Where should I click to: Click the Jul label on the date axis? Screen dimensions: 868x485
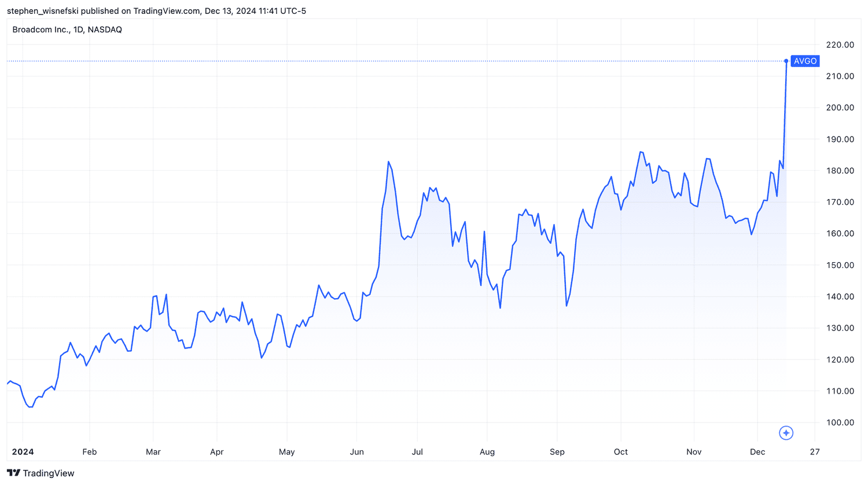click(417, 452)
